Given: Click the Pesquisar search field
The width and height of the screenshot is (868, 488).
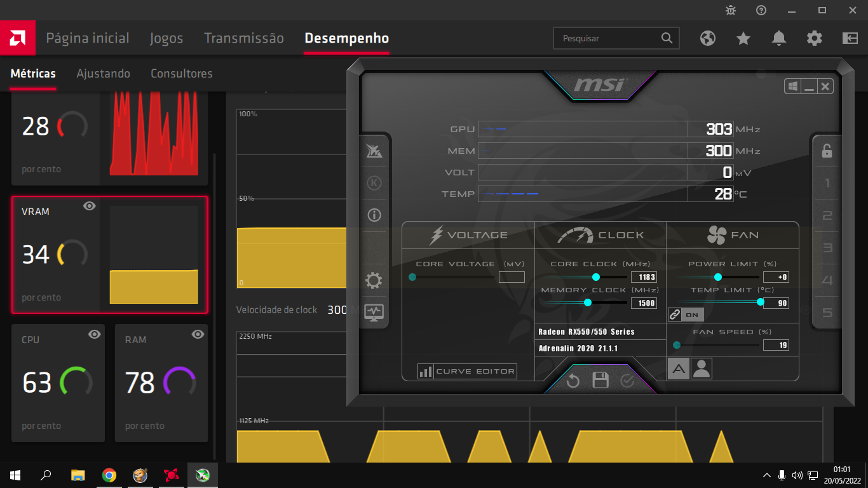Looking at the screenshot, I should (616, 38).
